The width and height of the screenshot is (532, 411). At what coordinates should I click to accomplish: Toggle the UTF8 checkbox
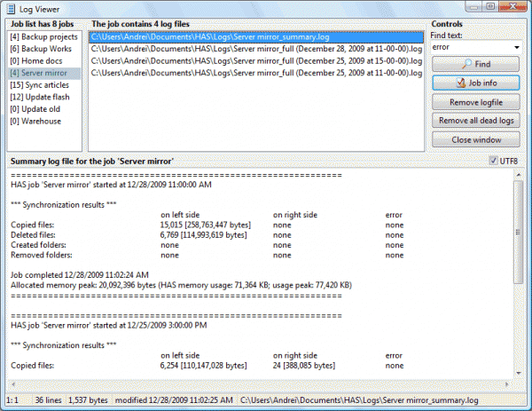point(493,161)
